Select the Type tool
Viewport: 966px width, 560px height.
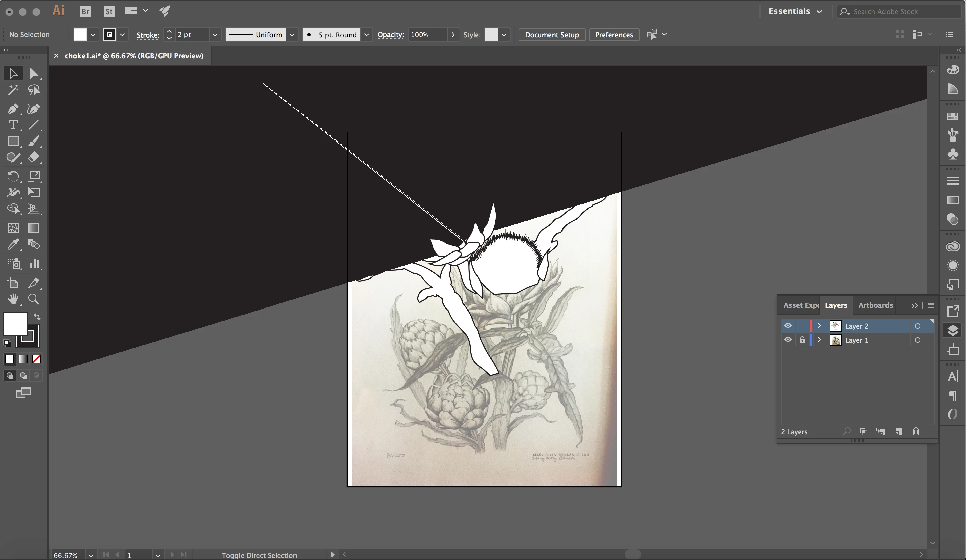13,125
